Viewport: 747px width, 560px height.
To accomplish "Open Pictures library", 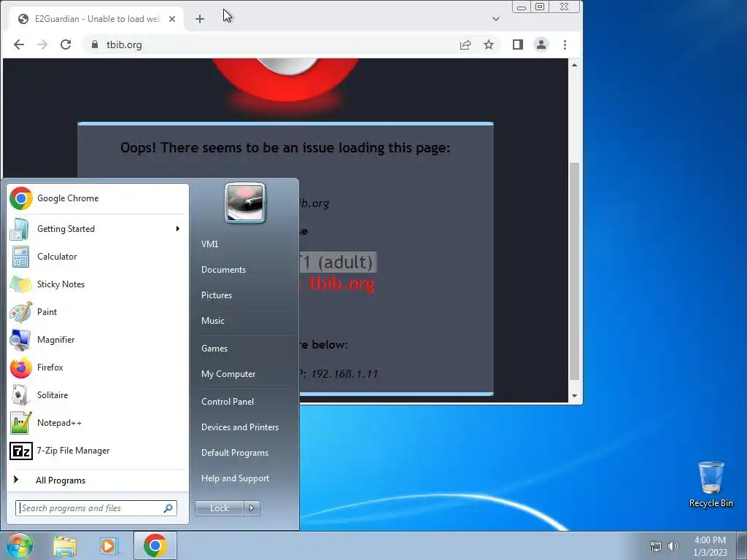I will (216, 295).
